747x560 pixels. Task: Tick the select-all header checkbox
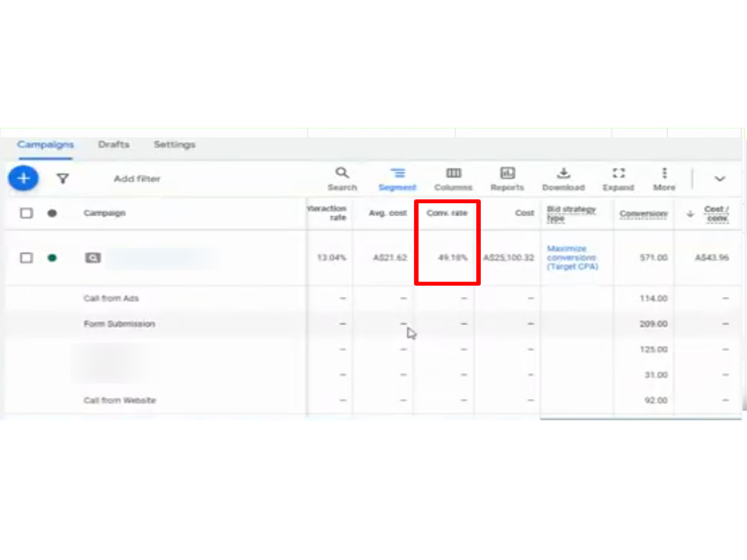tap(26, 213)
